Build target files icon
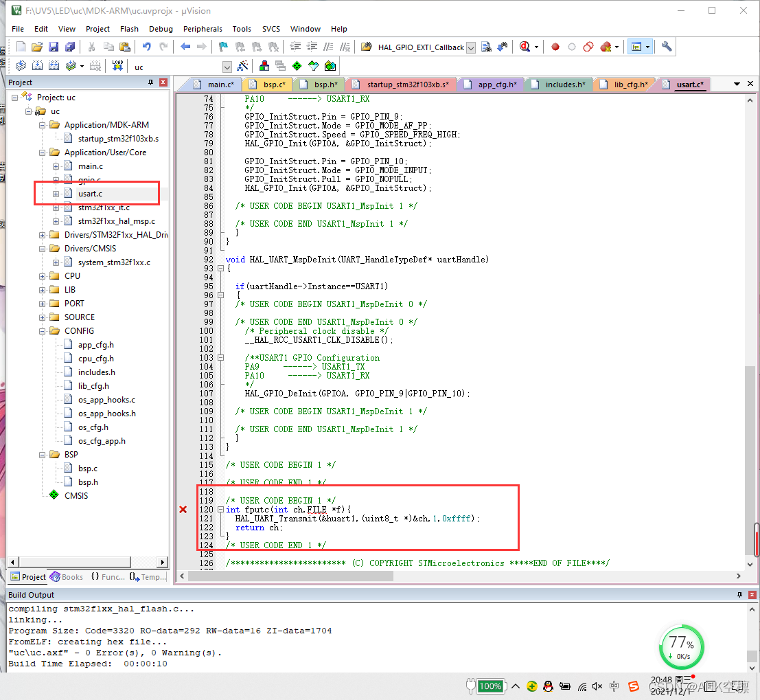The width and height of the screenshot is (760, 700). pyautogui.click(x=37, y=66)
